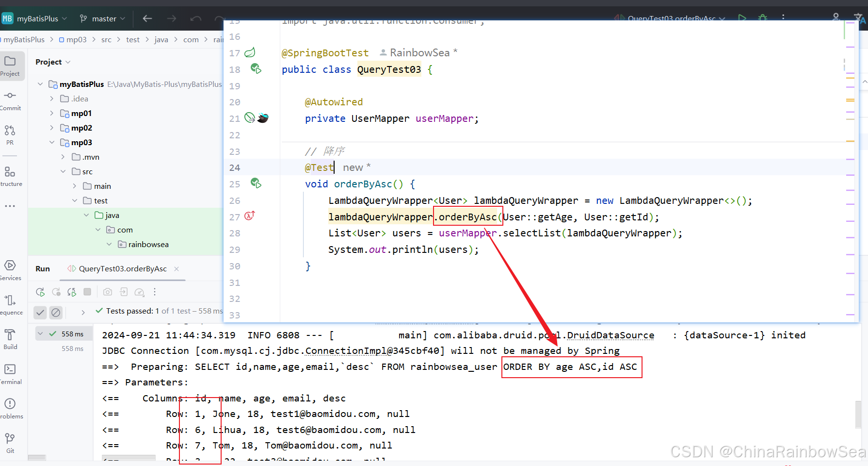Click the profiler gauge icon in Run toolbar
This screenshot has height=466, width=868.
click(x=139, y=292)
